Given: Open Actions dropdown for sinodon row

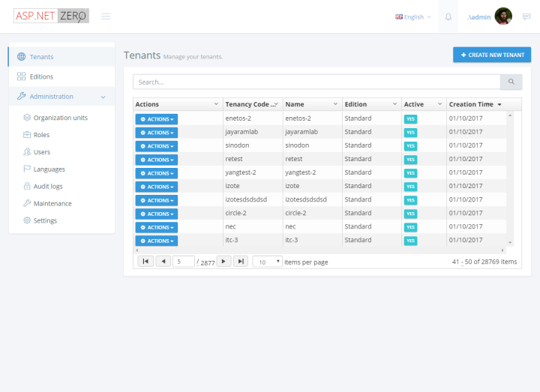Looking at the screenshot, I should [x=157, y=146].
